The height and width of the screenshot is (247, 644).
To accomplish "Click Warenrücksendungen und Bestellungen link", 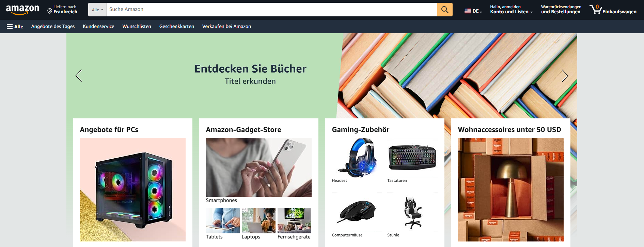I will (x=561, y=10).
